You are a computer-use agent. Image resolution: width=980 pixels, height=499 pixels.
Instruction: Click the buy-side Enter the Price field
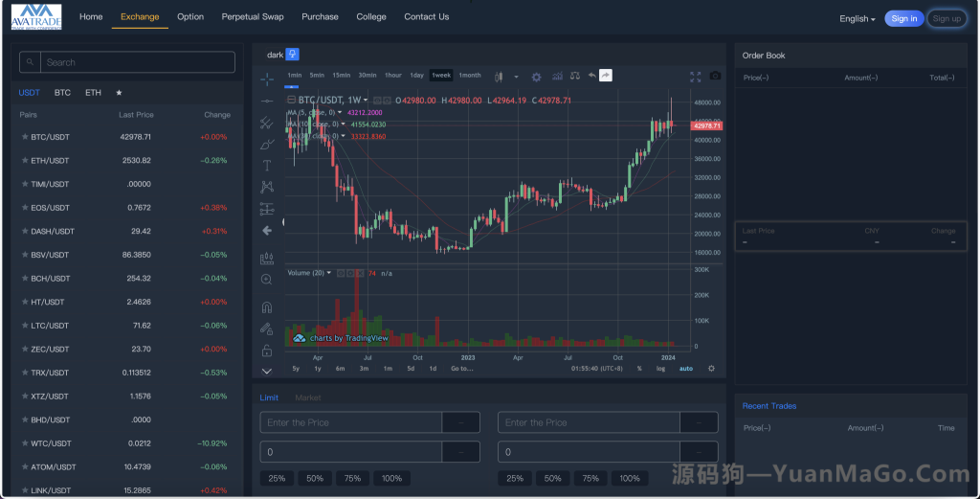(350, 422)
